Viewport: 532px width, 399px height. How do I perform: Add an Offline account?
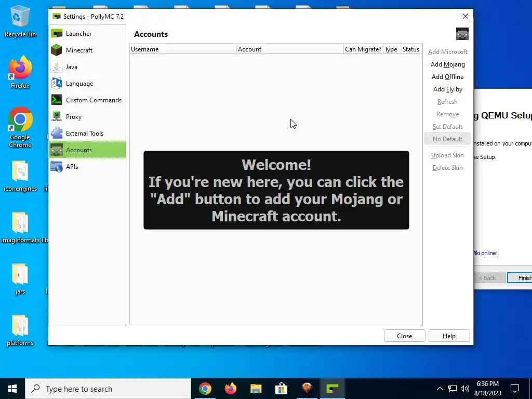pos(447,77)
